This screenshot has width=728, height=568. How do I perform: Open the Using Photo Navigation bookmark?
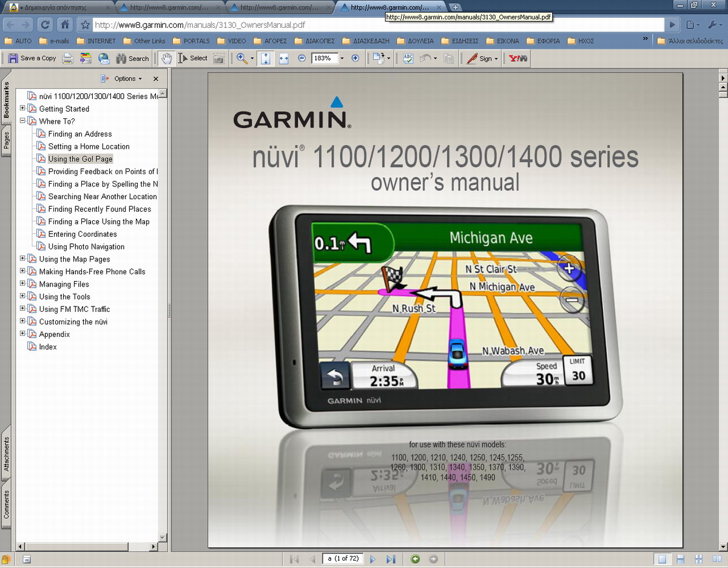86,246
